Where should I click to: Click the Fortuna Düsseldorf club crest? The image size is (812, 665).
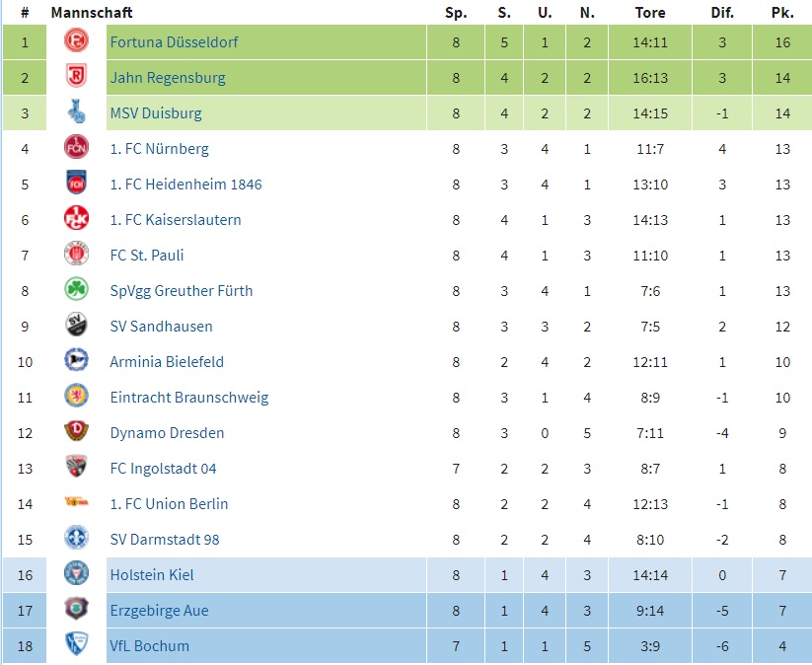76,40
